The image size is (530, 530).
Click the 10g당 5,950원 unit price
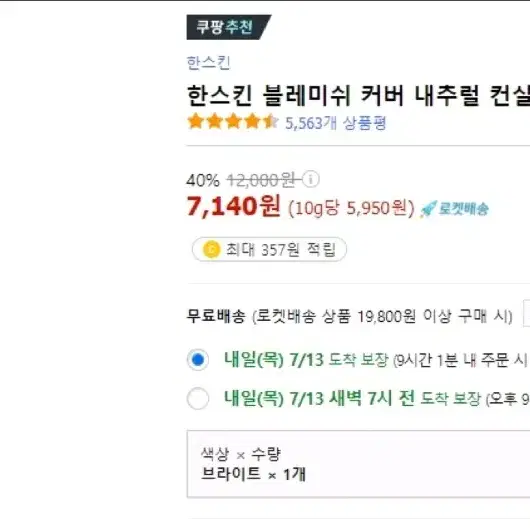coord(351,208)
